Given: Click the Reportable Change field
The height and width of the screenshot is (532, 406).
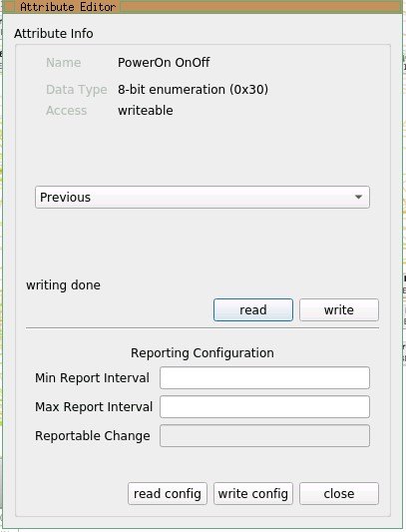Looking at the screenshot, I should (264, 435).
